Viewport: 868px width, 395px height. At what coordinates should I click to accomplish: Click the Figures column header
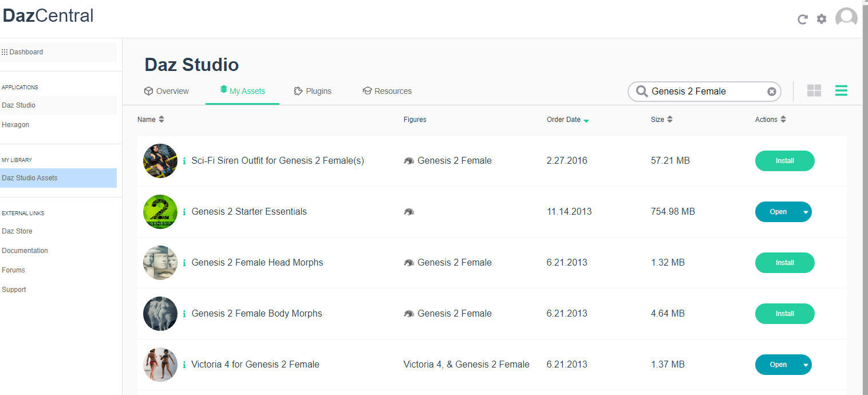pos(415,120)
